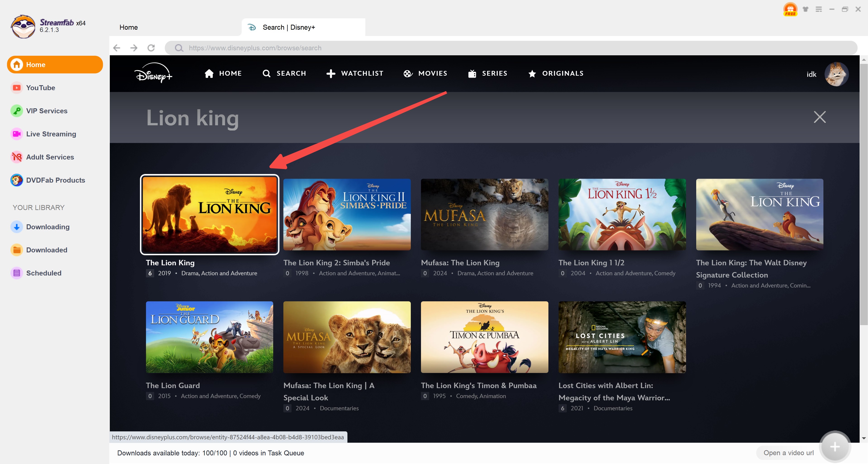Viewport: 868px width, 464px height.
Task: Switch to the Search | Disney+ tab
Action: 303,27
